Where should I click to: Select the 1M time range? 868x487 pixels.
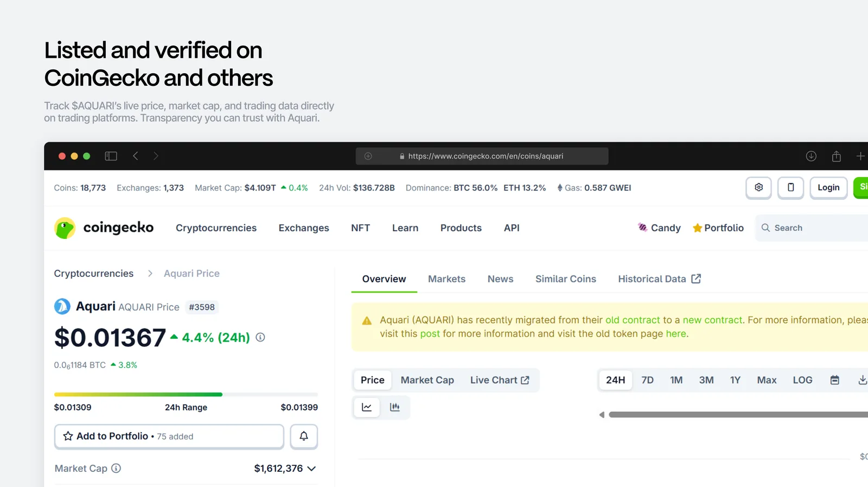pos(676,380)
